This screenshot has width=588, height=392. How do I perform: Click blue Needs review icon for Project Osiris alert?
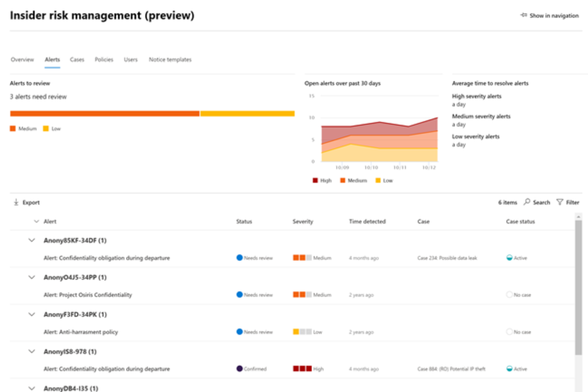[x=239, y=295]
